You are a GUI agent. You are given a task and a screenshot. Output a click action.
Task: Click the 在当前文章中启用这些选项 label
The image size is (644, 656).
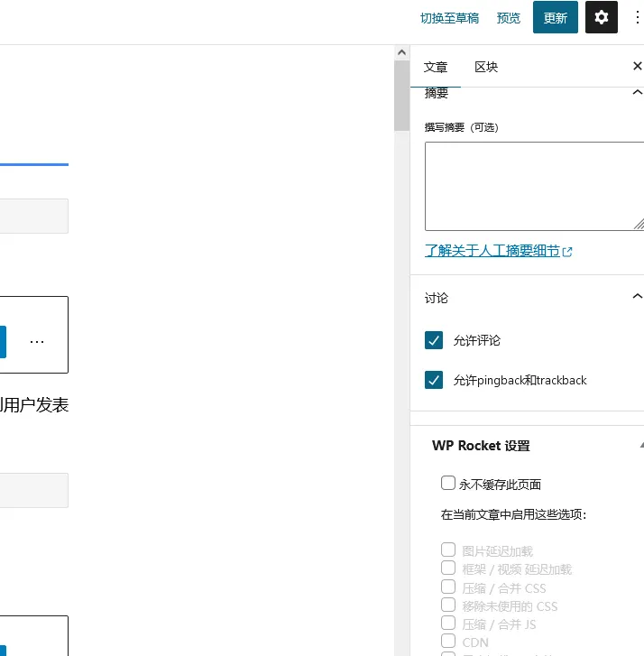(513, 514)
